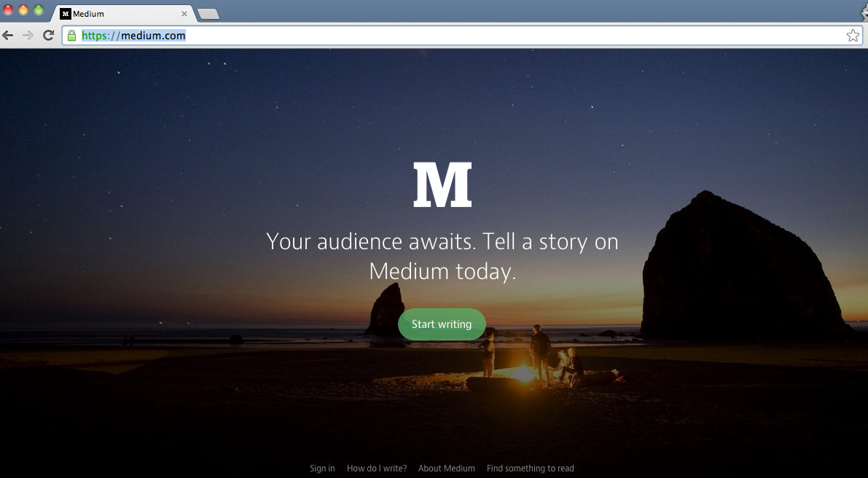Click the large Medium M logo
This screenshot has height=478, width=868.
(443, 185)
